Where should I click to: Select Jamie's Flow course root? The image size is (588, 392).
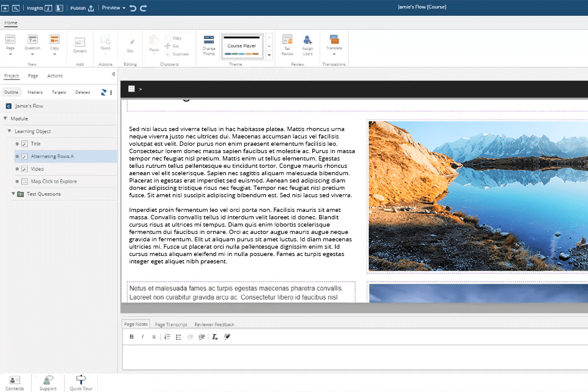(29, 106)
